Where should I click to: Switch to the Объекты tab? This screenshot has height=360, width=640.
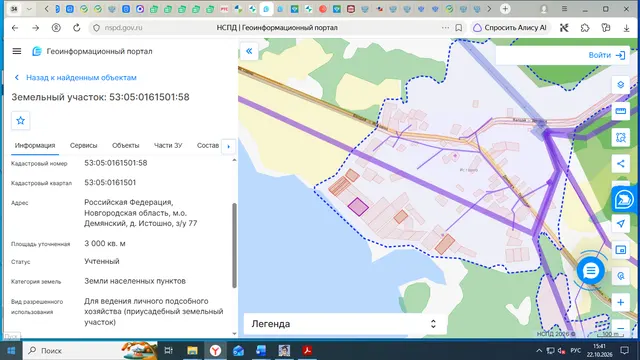point(126,145)
